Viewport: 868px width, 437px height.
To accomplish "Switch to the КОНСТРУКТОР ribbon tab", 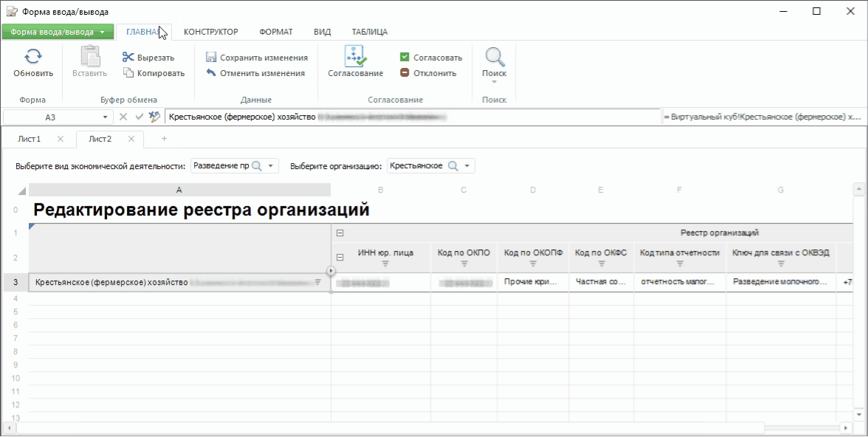I will point(210,32).
